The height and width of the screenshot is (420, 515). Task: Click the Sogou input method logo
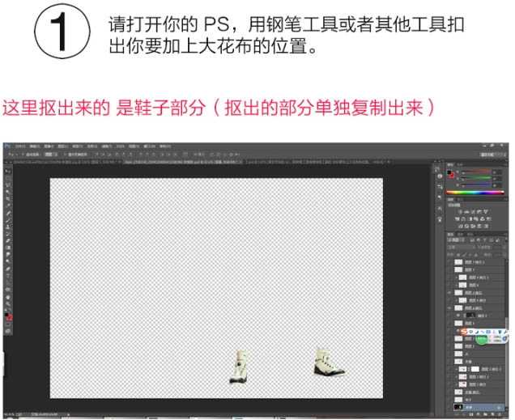click(464, 332)
